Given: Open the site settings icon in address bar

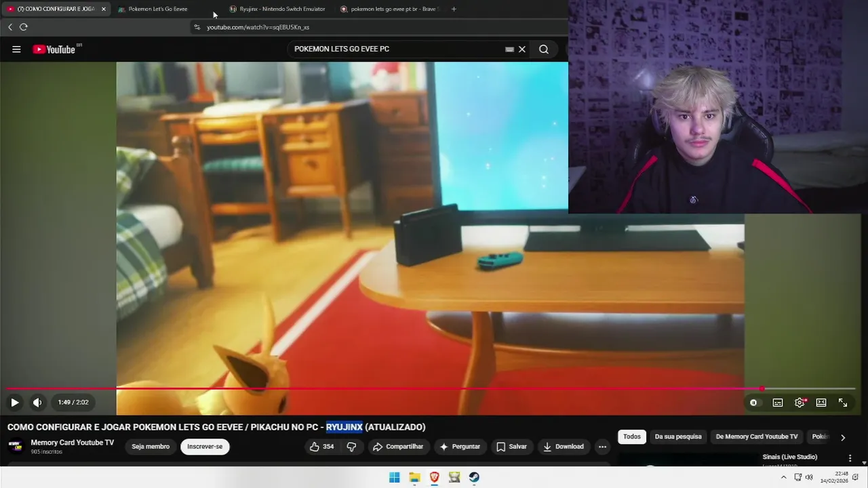Looking at the screenshot, I should (x=197, y=27).
